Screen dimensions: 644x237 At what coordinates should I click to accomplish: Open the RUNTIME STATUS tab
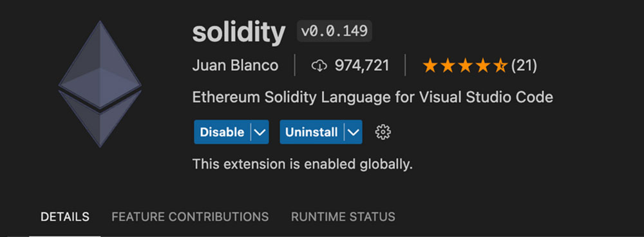(343, 217)
